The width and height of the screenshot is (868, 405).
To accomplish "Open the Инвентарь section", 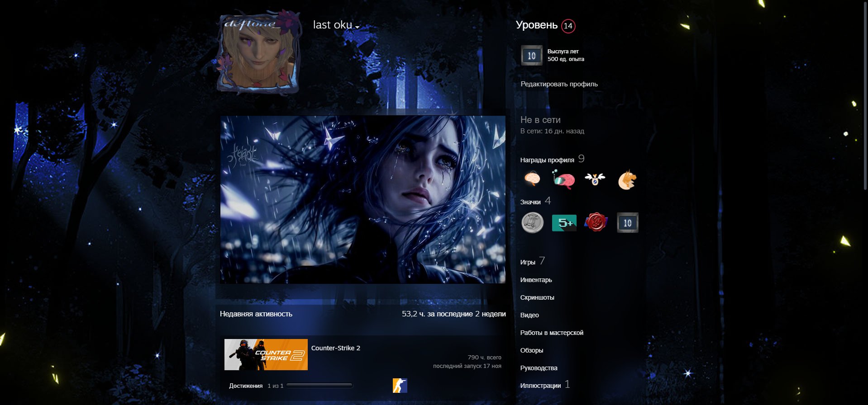I will 536,280.
